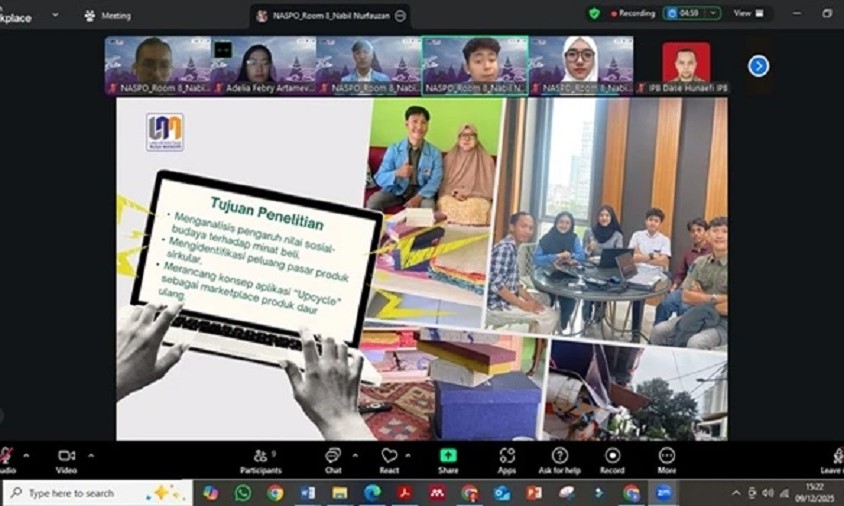Open File Explorer from the taskbar
The height and width of the screenshot is (506, 844).
click(x=340, y=493)
